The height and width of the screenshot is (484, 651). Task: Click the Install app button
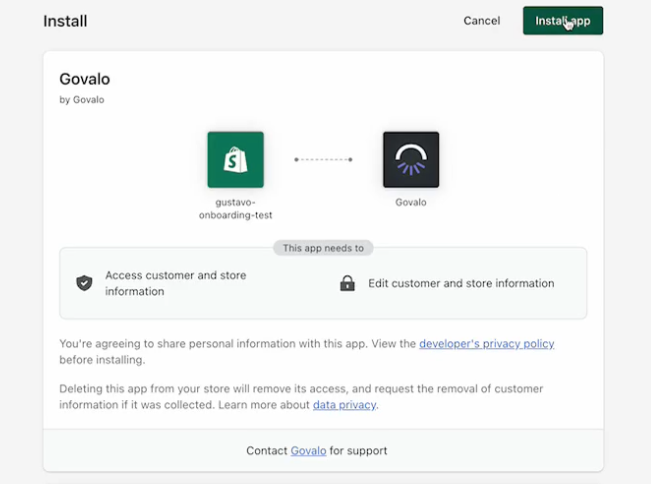(563, 21)
